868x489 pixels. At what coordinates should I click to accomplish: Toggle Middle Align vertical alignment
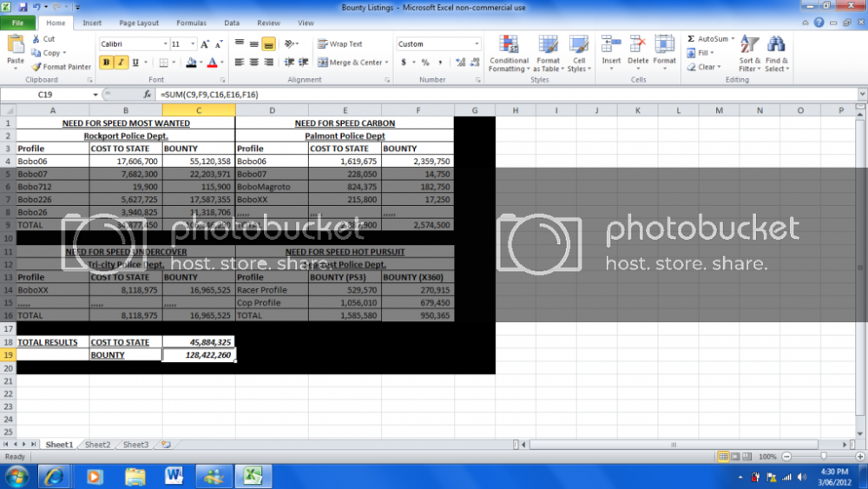[x=254, y=43]
